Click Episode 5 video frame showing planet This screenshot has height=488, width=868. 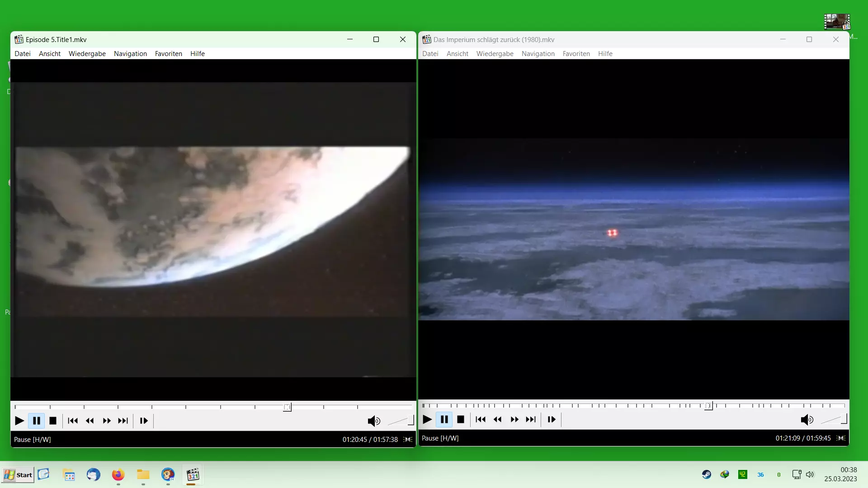click(x=213, y=230)
